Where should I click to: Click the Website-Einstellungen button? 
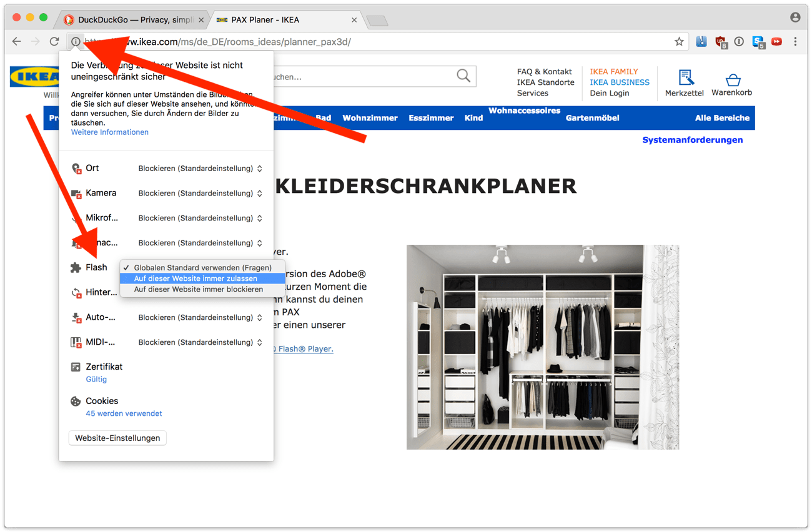pyautogui.click(x=117, y=438)
